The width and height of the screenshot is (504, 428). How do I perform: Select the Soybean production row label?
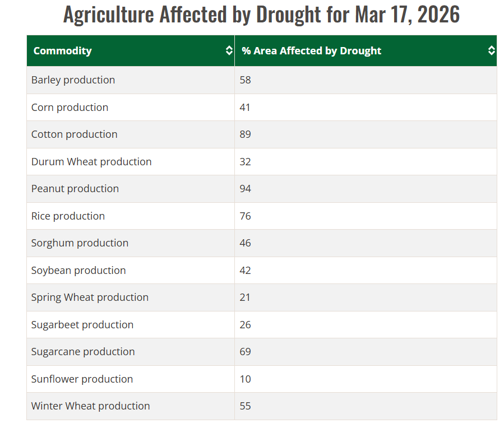78,271
